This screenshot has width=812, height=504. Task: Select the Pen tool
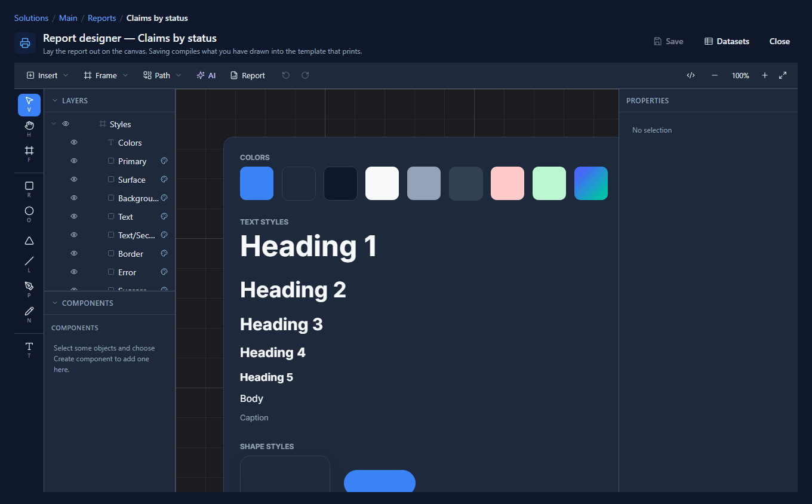coord(29,289)
